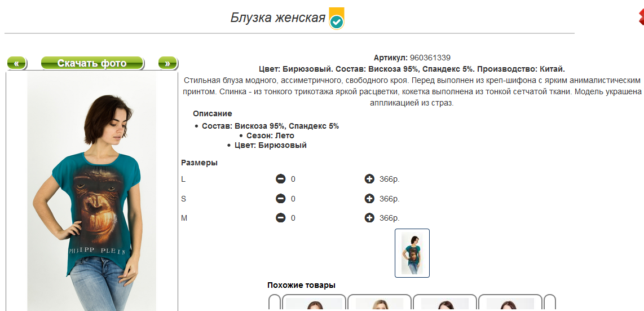The image size is (644, 311).
Task: Increase quantity for size L
Action: coord(369,179)
